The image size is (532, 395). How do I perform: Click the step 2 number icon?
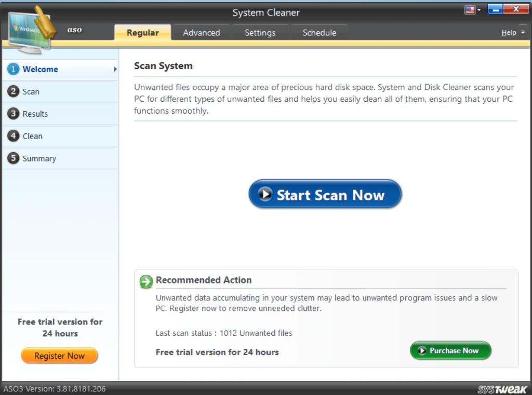click(x=13, y=91)
